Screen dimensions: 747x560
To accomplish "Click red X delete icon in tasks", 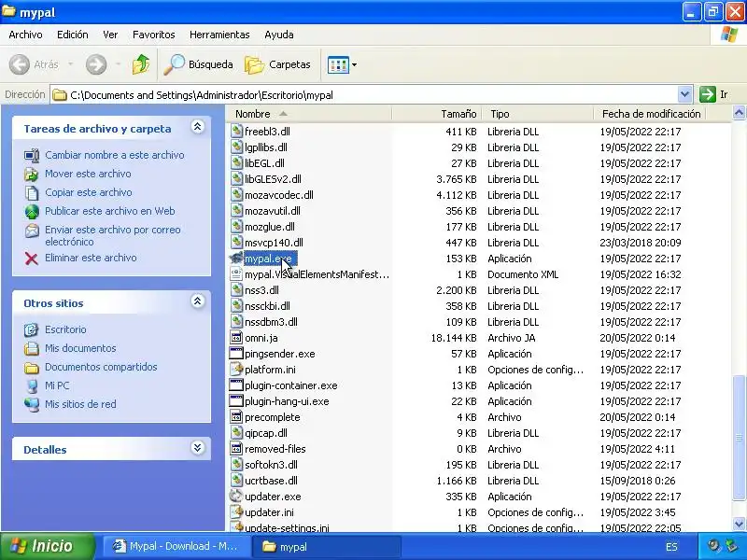I will pos(32,259).
